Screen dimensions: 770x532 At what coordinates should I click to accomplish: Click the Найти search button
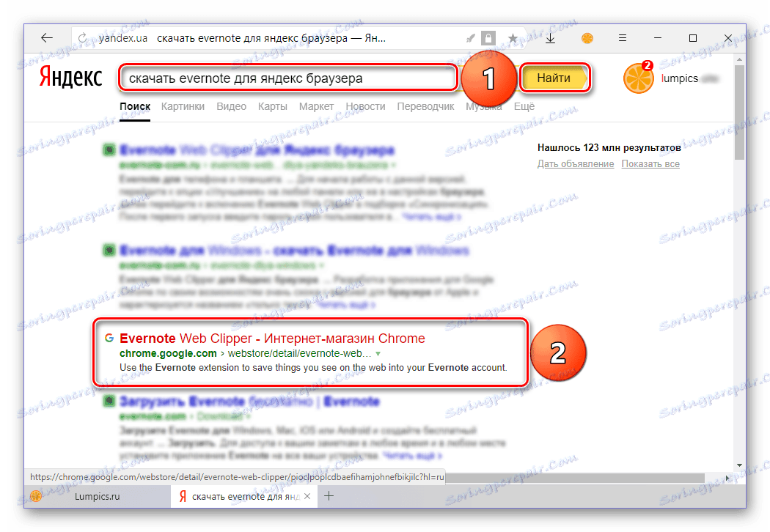point(554,78)
